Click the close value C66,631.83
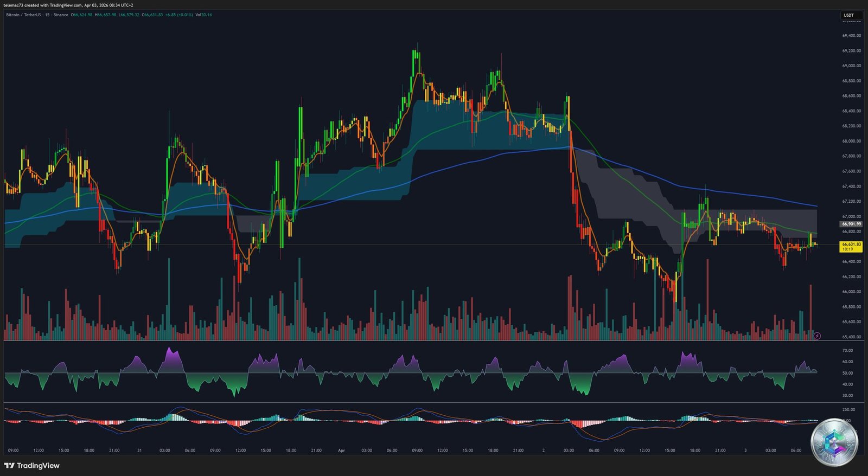This screenshot has height=476, width=868. click(152, 15)
